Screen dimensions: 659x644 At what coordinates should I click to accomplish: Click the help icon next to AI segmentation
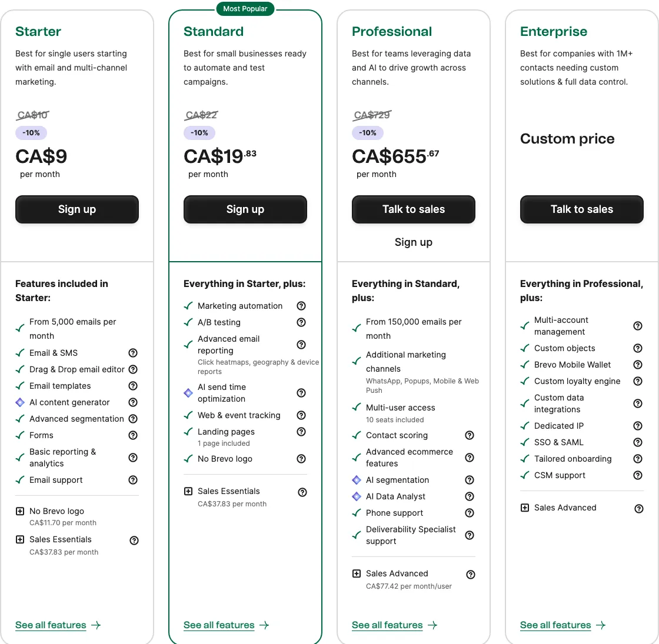pyautogui.click(x=470, y=480)
